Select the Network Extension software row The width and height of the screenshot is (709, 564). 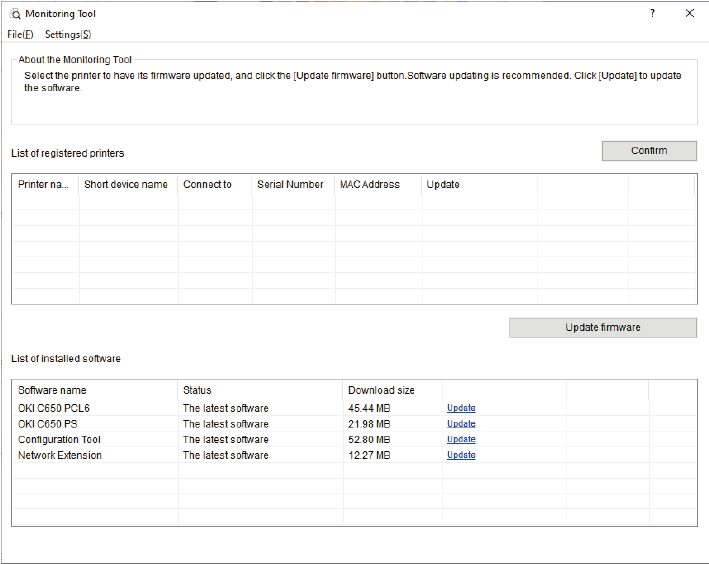60,455
